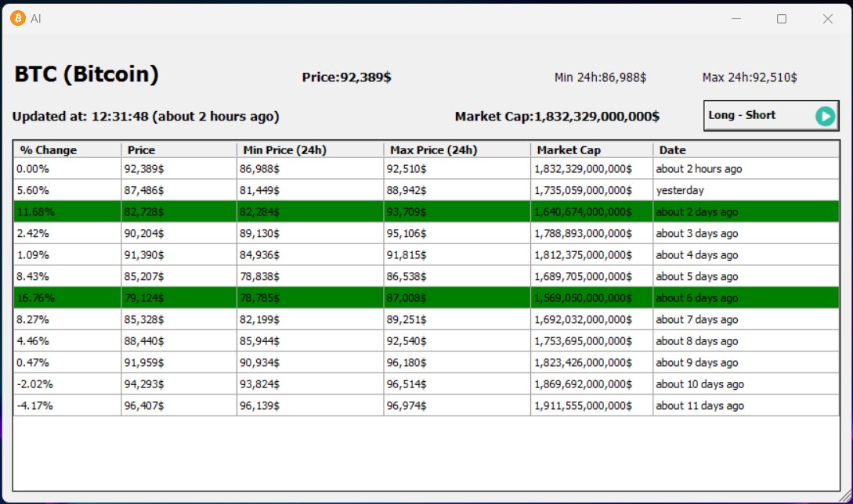
Task: Click the Market Cap column header
Action: [591, 150]
